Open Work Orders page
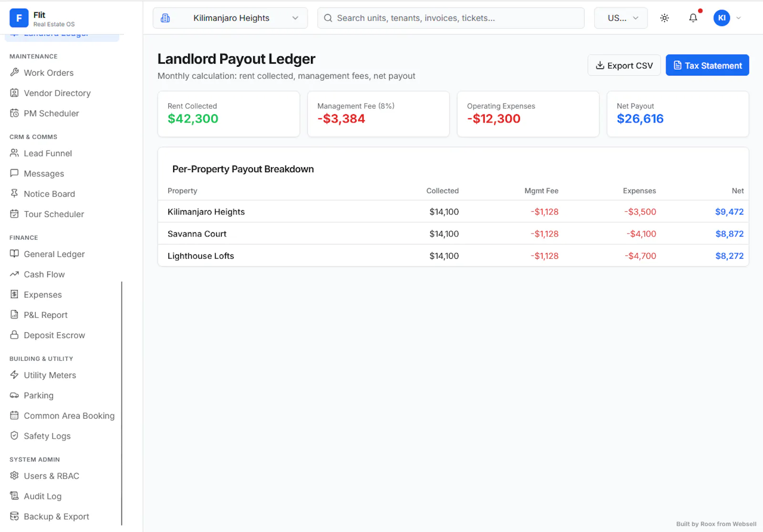Viewport: 763px width, 532px height. (49, 72)
